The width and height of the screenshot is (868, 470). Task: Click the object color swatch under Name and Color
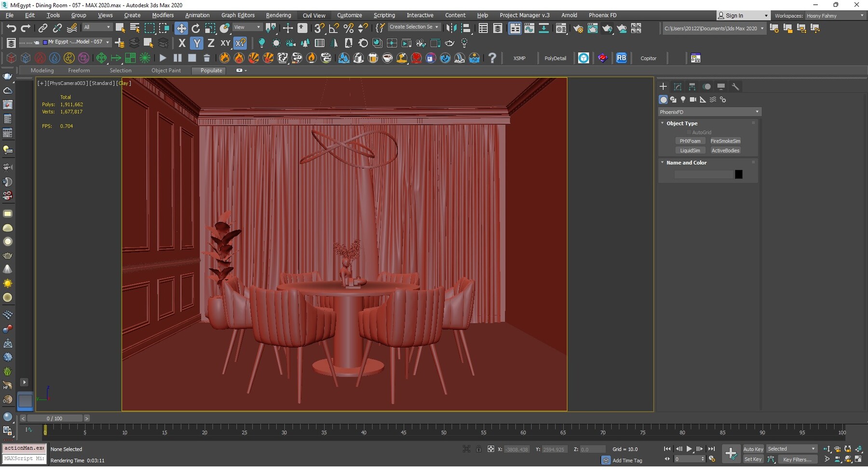pyautogui.click(x=739, y=174)
